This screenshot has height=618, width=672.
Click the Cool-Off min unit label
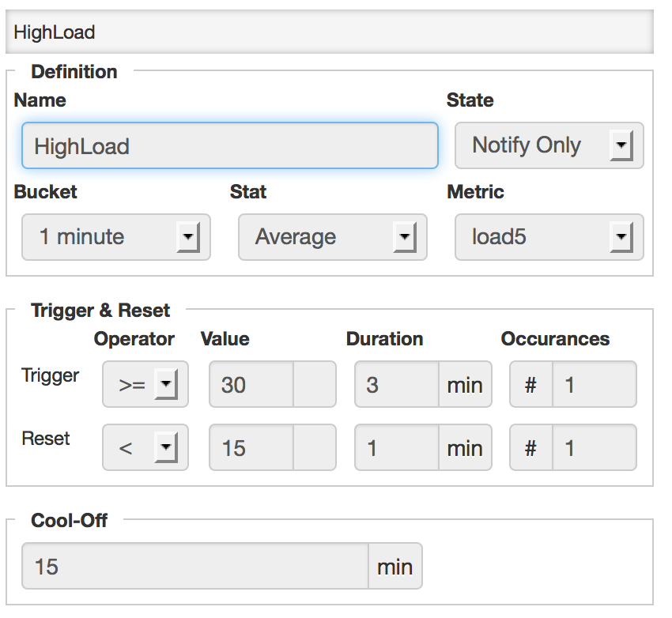395,567
